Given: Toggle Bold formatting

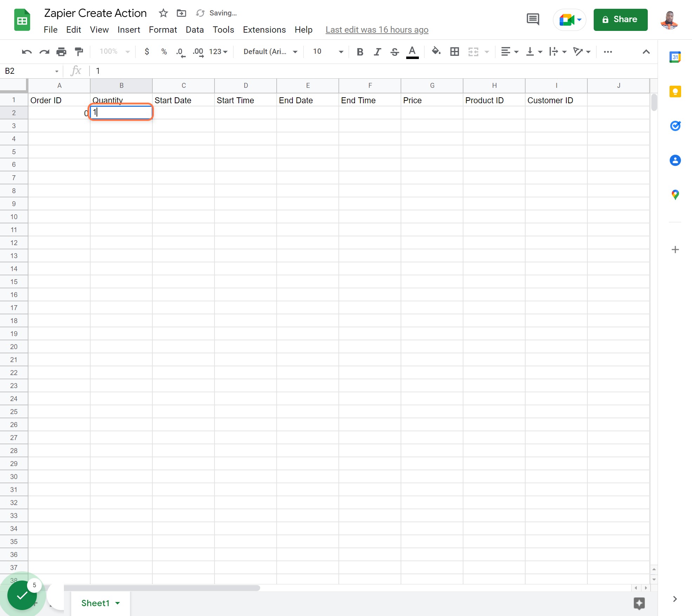Looking at the screenshot, I should coord(360,52).
